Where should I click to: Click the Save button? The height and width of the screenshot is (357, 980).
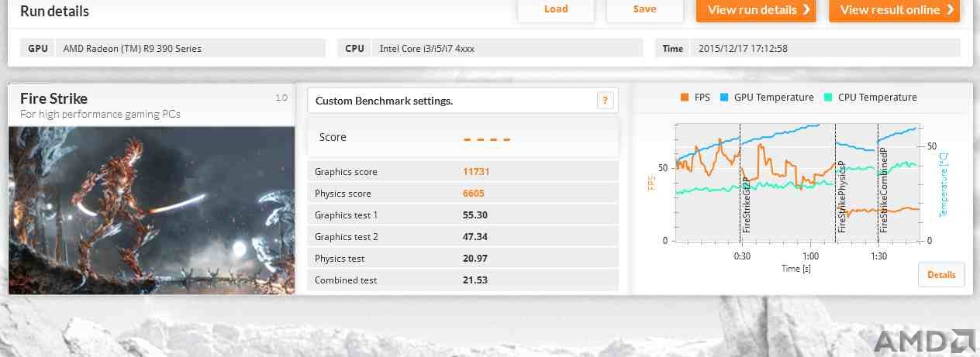point(644,9)
